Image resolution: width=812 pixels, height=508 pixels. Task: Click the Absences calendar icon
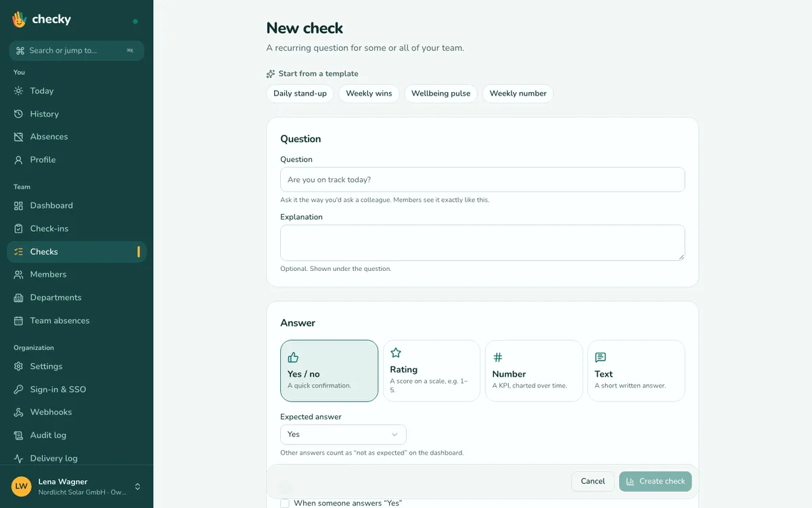point(18,137)
